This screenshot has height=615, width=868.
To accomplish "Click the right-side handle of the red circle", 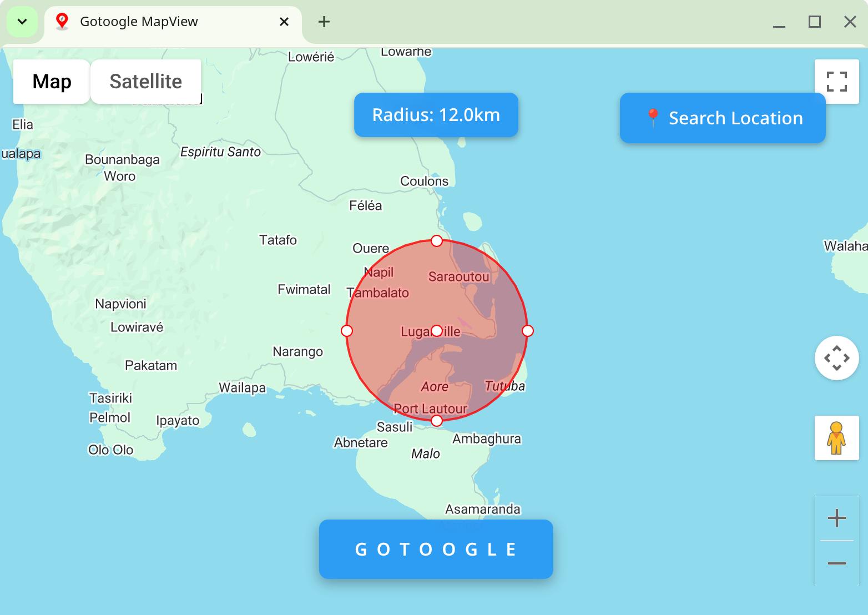I will (x=526, y=330).
